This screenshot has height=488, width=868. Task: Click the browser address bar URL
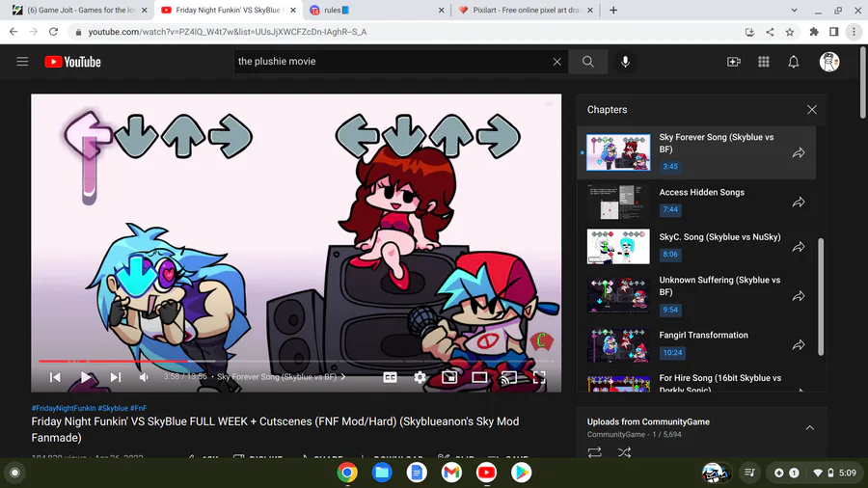coord(228,32)
